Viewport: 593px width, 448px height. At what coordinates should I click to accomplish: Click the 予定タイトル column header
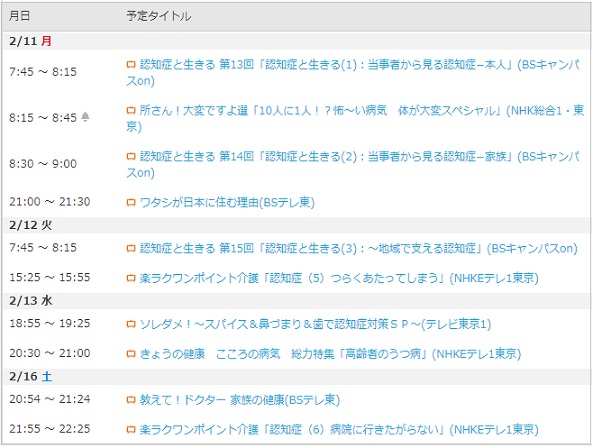[x=159, y=16]
